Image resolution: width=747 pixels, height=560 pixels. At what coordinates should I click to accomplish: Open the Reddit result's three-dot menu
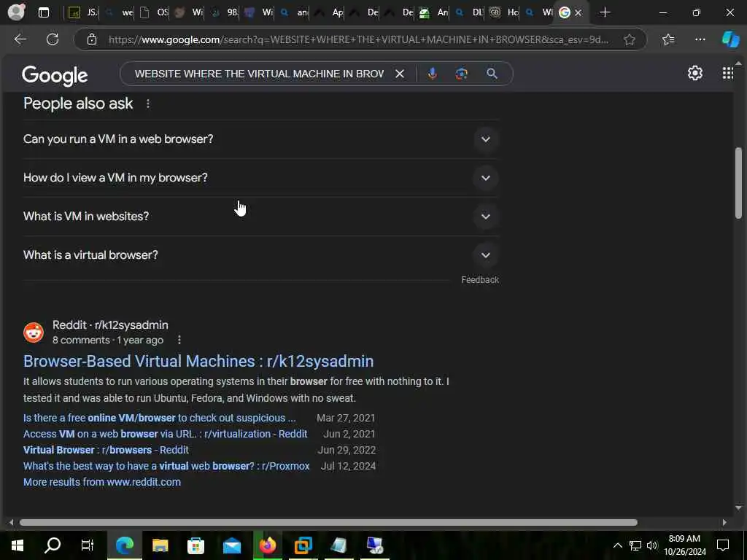[179, 340]
